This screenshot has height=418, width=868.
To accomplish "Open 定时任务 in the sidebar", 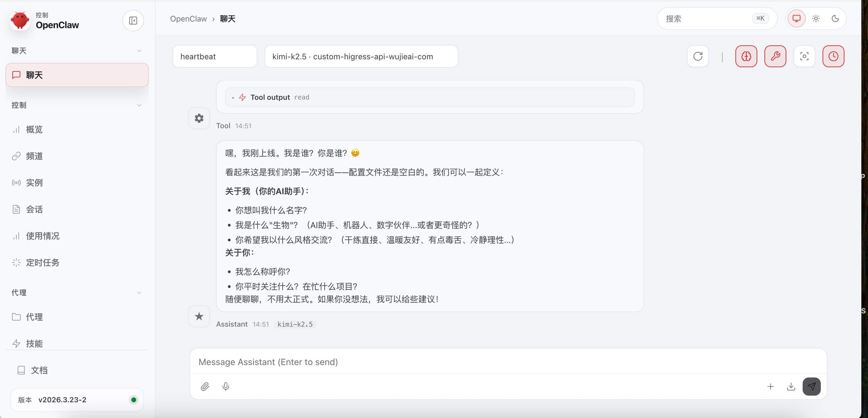I will [42, 263].
